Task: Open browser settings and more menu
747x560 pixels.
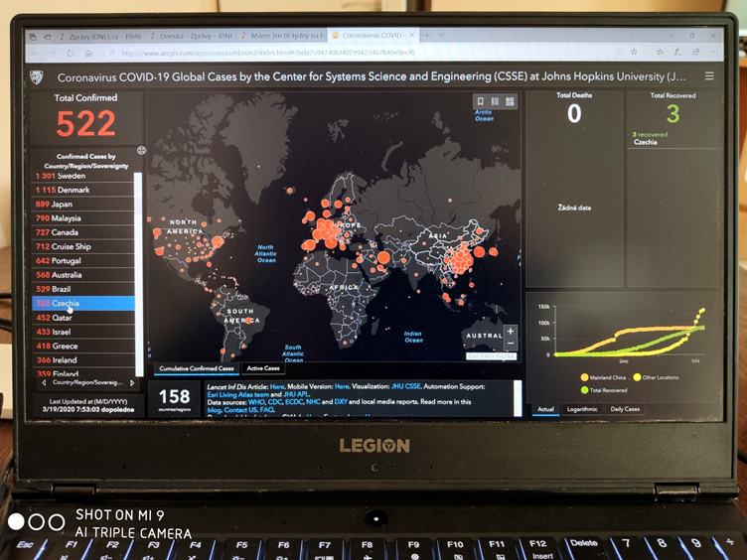Action: pos(714,52)
